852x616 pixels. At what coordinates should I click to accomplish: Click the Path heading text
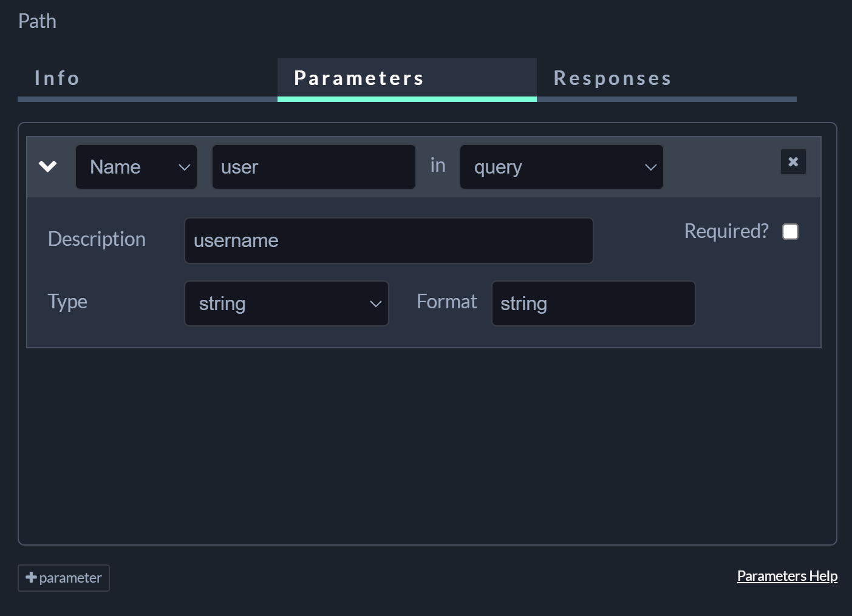pos(37,21)
